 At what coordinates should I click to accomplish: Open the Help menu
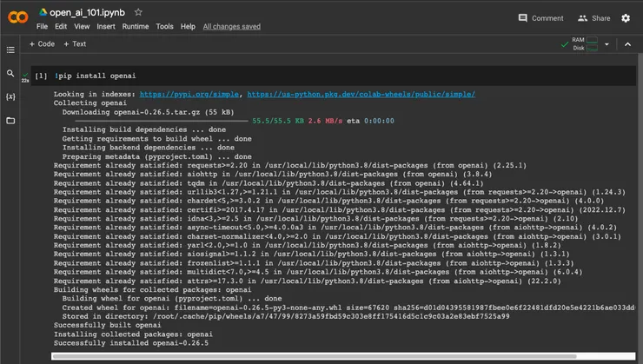click(x=188, y=26)
